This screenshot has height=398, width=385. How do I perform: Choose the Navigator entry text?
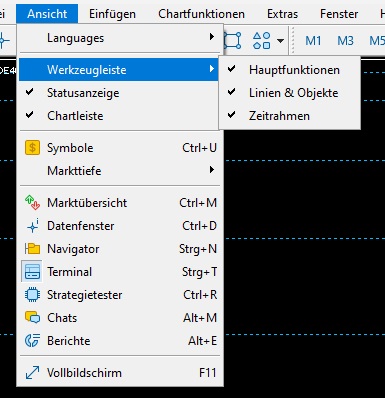pyautogui.click(x=73, y=249)
